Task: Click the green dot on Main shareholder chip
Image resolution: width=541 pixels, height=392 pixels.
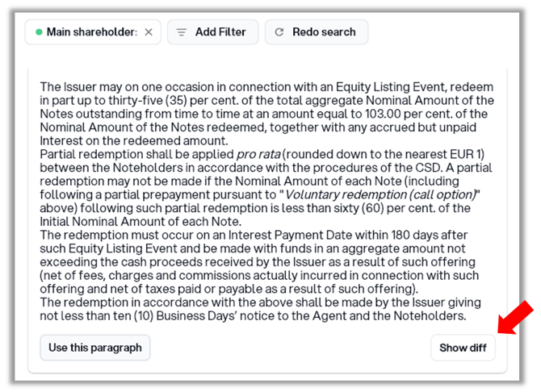Action: 38,32
